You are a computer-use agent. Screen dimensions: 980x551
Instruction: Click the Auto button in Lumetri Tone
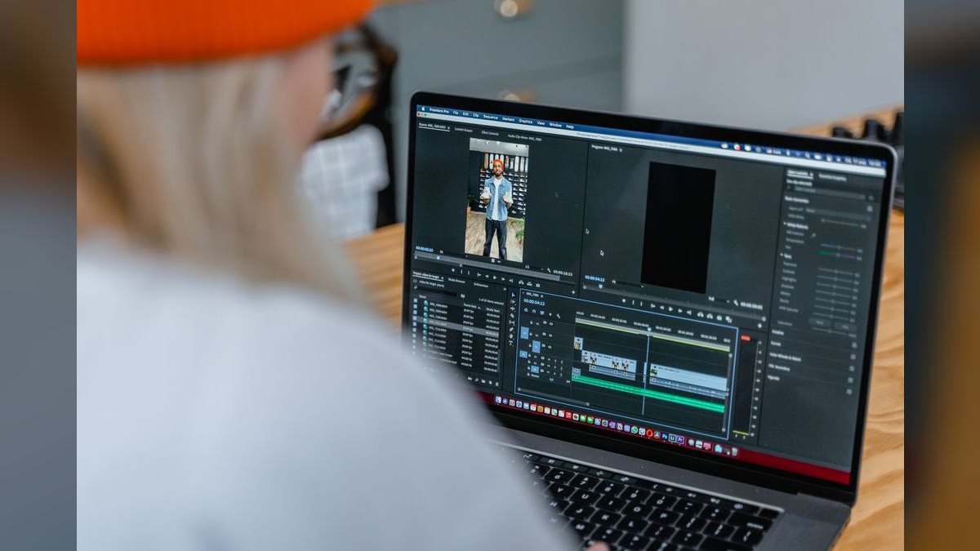pos(820,322)
